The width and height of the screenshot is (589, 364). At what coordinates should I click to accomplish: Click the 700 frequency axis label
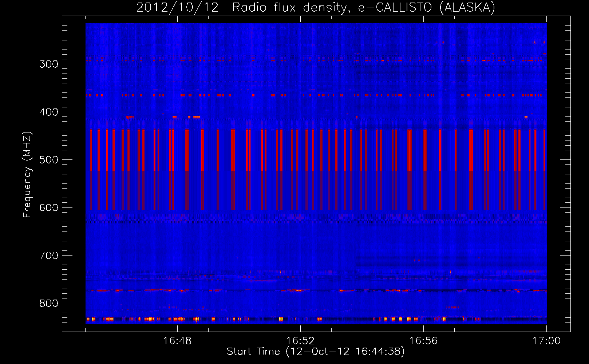pos(49,256)
